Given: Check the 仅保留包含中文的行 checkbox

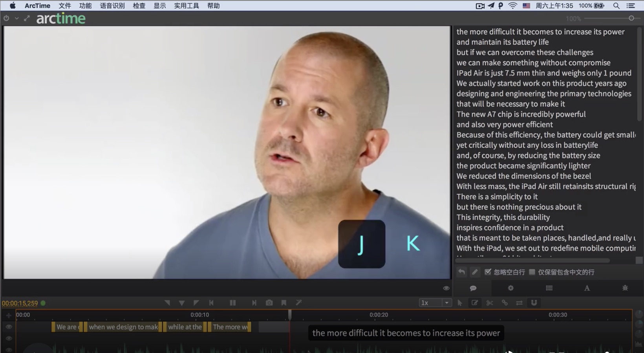Looking at the screenshot, I should 532,272.
